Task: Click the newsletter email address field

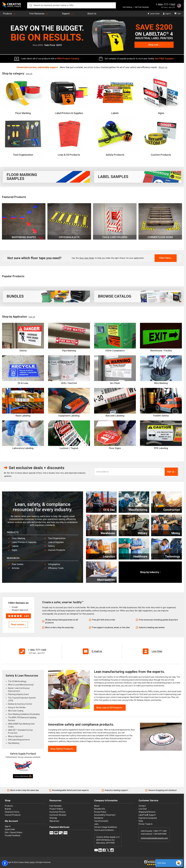Action: click(129, 472)
